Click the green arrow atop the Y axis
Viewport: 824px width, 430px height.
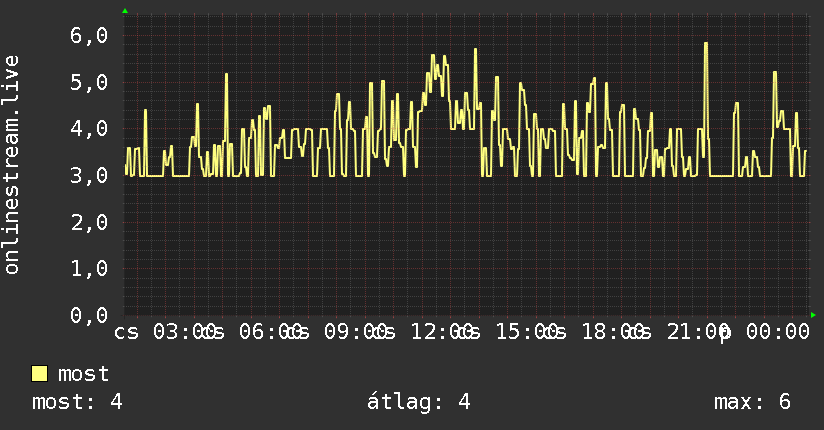[125, 11]
